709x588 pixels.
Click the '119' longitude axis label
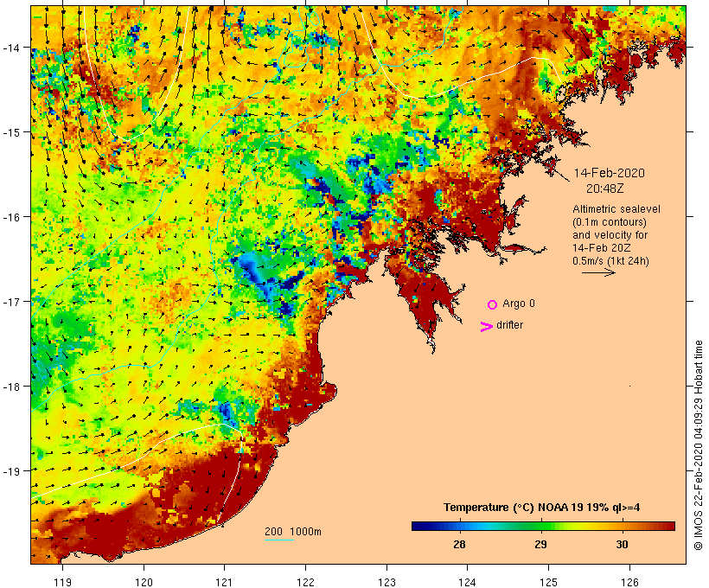pos(62,582)
